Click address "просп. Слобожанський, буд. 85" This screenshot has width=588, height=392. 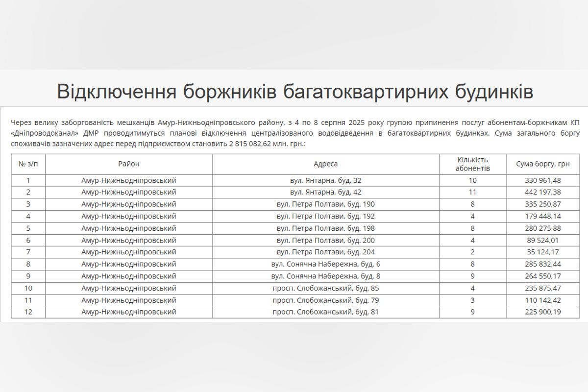coord(325,288)
